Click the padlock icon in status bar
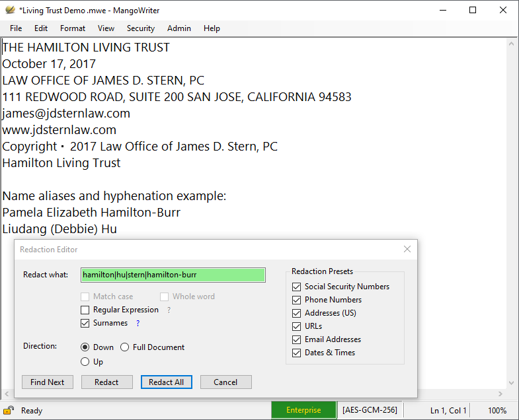The image size is (519, 420). [x=9, y=410]
